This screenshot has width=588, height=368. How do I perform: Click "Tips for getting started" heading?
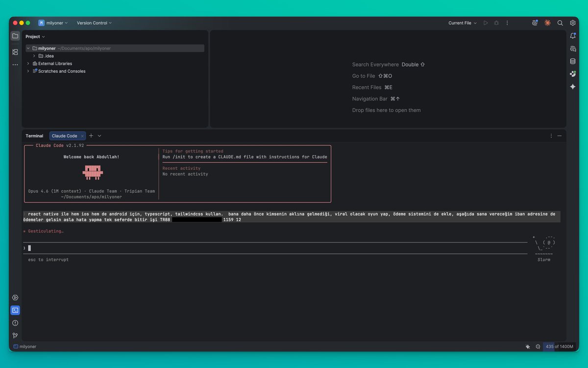click(193, 151)
